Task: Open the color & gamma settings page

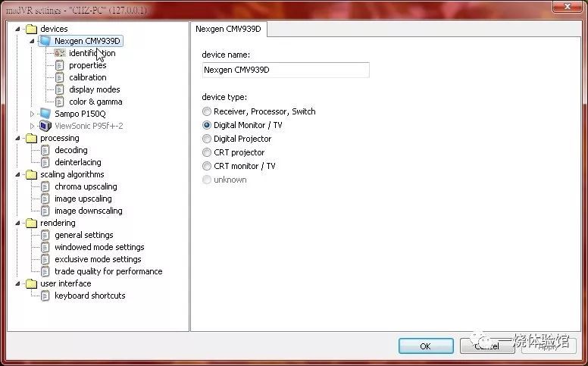Action: [95, 102]
